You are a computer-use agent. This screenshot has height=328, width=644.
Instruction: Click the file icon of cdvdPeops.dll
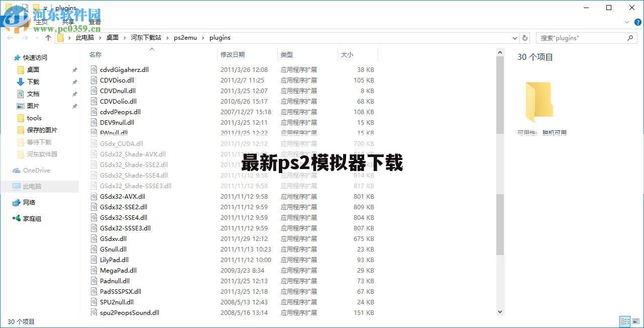click(94, 112)
